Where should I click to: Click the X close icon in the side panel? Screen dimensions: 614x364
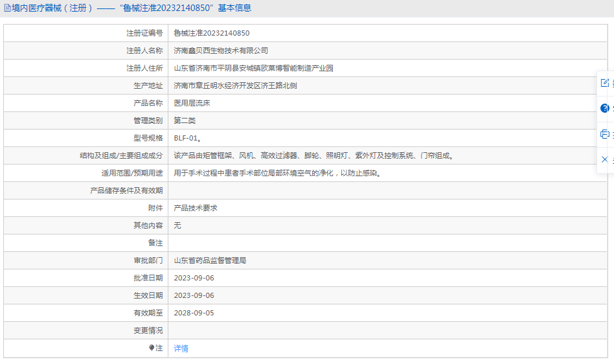[x=604, y=159]
